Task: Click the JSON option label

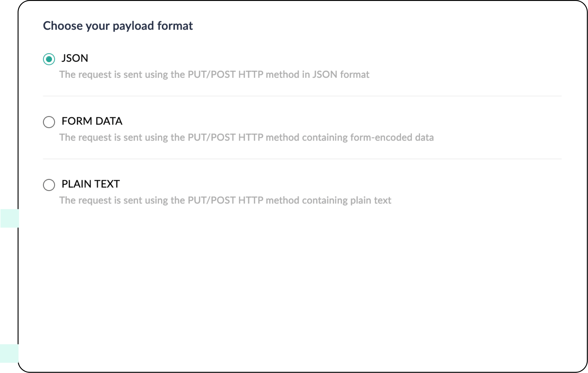Action: click(75, 58)
